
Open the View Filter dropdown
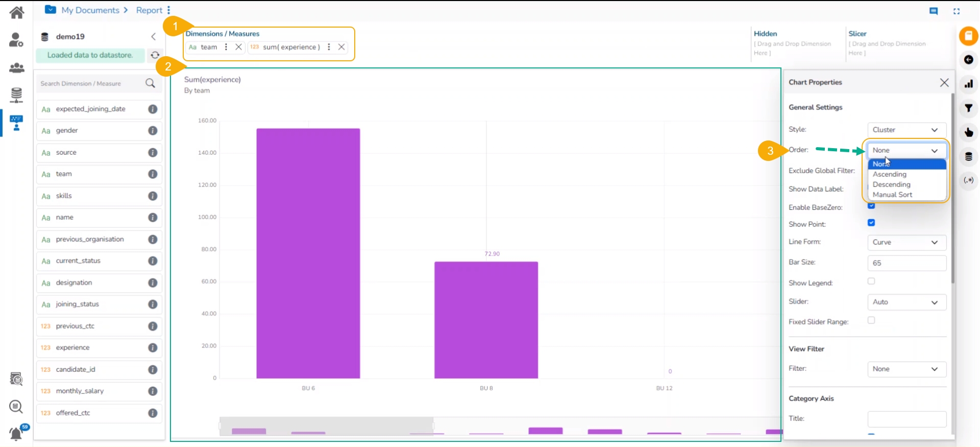[906, 369]
